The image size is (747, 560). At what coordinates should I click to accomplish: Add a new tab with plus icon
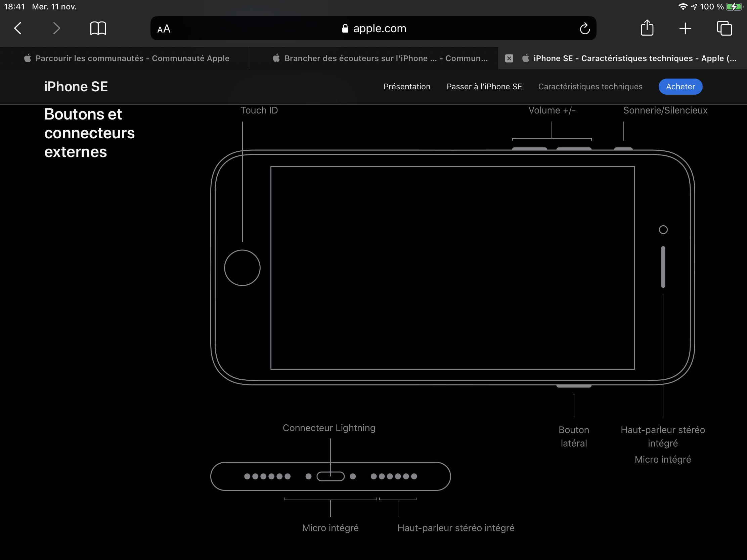(x=685, y=28)
